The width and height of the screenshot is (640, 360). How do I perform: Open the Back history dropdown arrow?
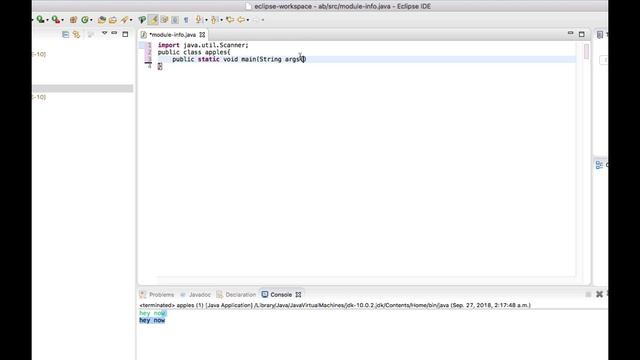(x=248, y=20)
